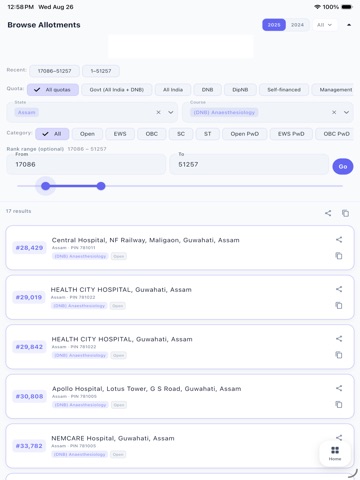Filter by Self-financed quota
Screen dimensions: 360x480
(284, 90)
